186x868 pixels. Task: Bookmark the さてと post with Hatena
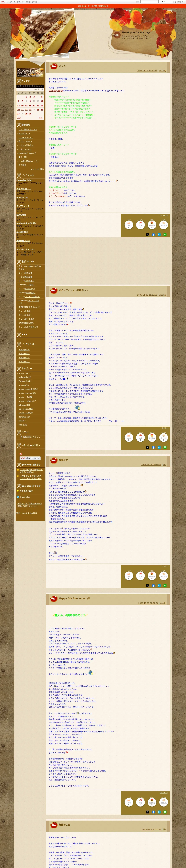[159, 235]
